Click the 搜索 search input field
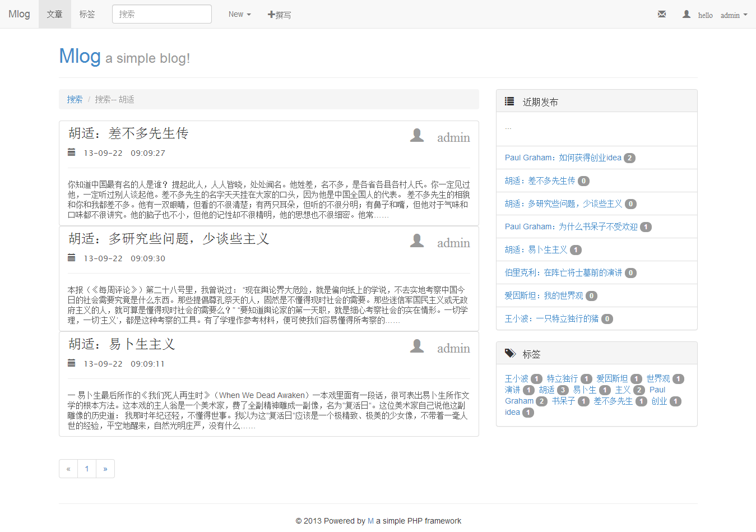Screen dimensions: 756x532 point(162,14)
